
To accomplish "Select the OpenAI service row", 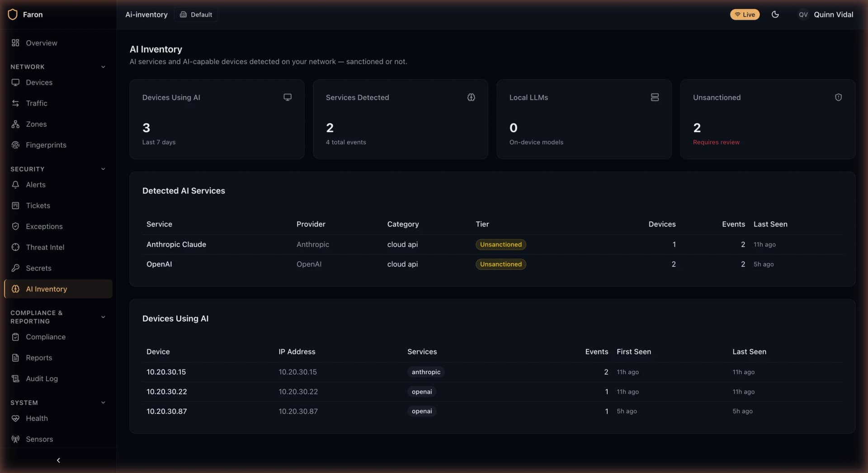I will (492, 264).
